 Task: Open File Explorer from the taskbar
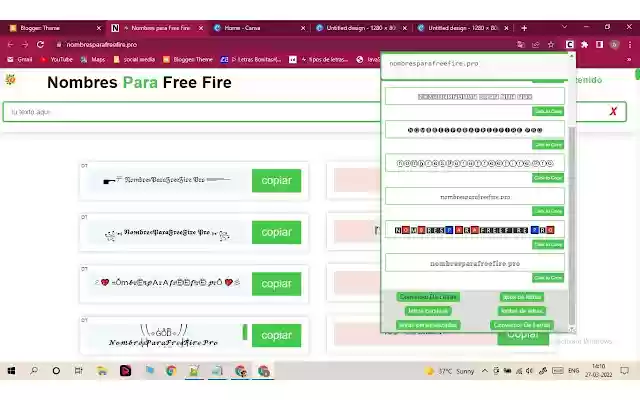[102, 371]
